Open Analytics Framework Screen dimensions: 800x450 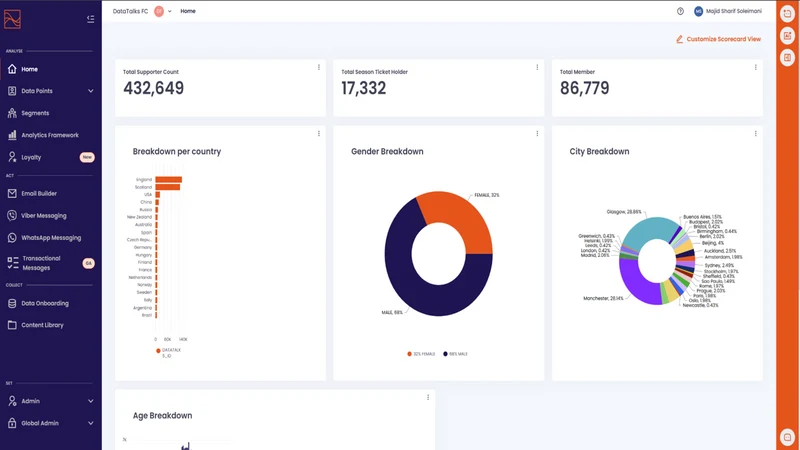50,135
